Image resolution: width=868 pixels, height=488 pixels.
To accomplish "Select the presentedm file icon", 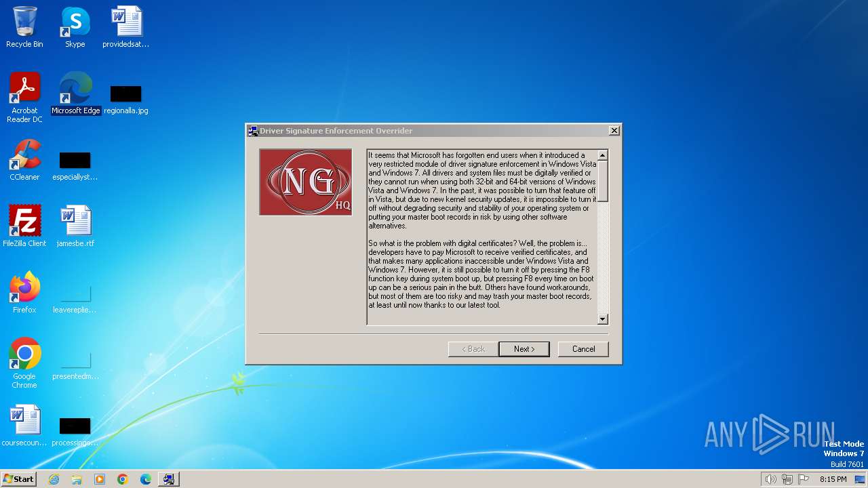I will coord(75,365).
